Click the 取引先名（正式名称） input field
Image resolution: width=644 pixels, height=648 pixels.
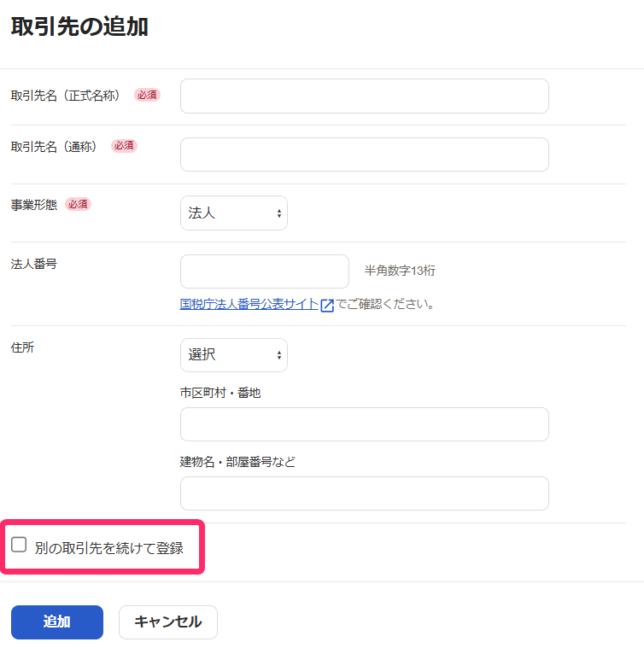coord(365,96)
